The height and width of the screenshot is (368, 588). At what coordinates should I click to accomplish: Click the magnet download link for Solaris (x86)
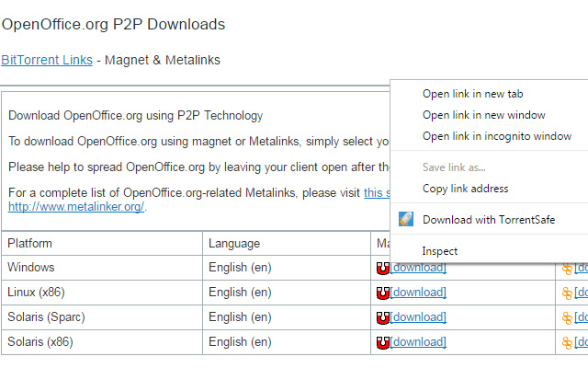418,342
